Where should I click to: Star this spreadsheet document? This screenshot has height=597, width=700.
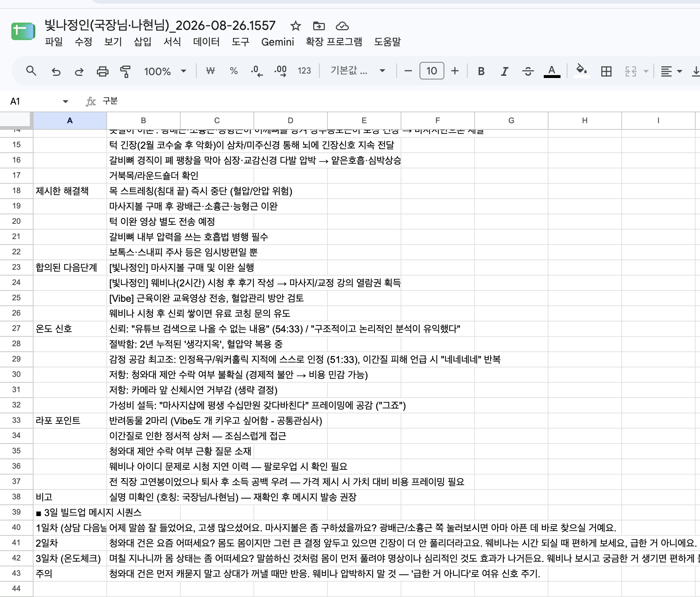point(295,26)
